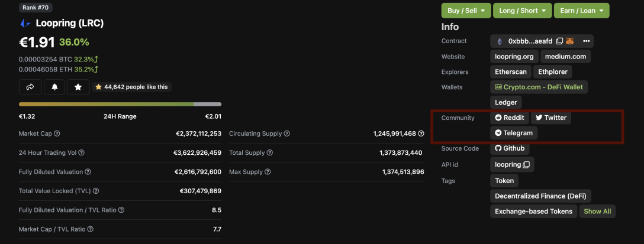Click the bell alert icon
This screenshot has width=644, height=244.
[54, 87]
